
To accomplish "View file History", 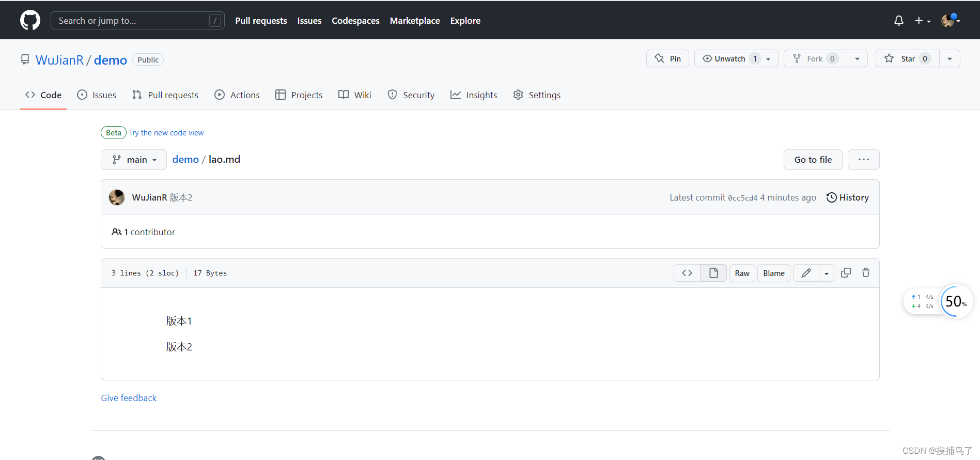I will (848, 197).
